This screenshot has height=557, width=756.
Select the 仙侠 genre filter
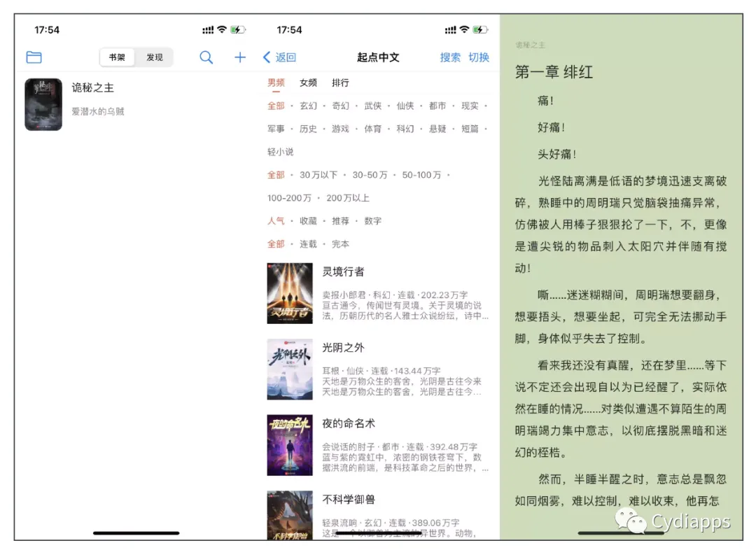point(405,106)
